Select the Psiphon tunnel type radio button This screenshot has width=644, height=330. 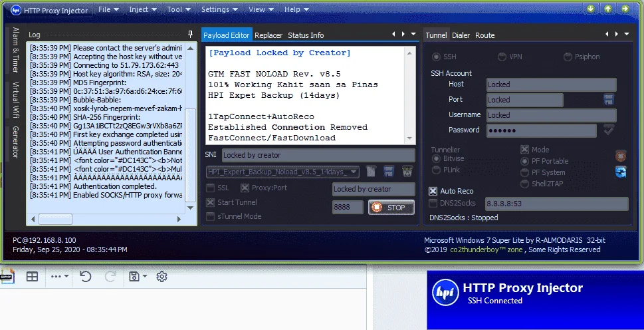click(x=568, y=57)
